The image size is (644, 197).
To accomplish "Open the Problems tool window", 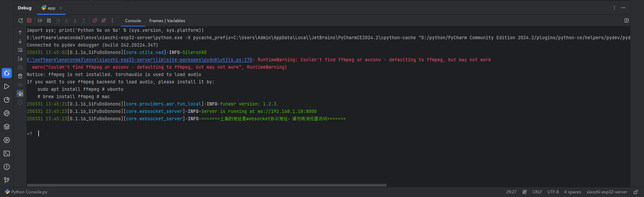I will coord(7,167).
